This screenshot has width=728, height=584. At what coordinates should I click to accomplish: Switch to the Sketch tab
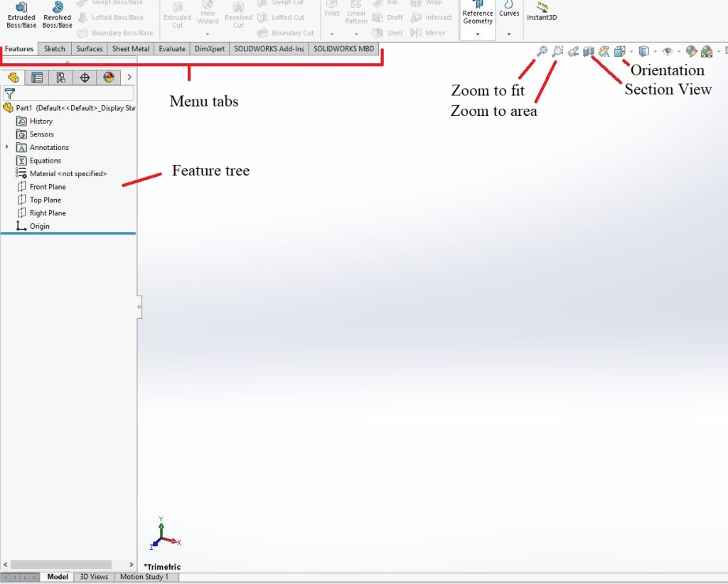pos(55,49)
